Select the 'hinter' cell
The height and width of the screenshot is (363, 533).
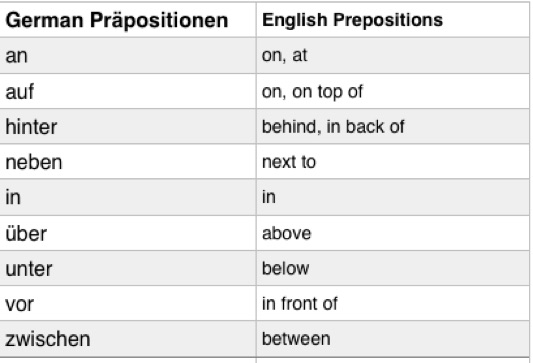(128, 126)
